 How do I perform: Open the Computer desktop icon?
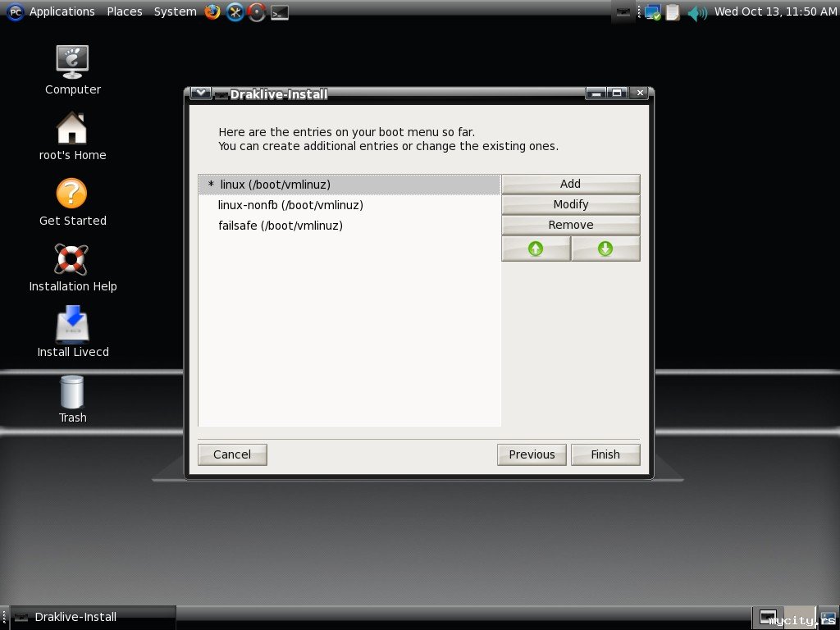pos(72,62)
